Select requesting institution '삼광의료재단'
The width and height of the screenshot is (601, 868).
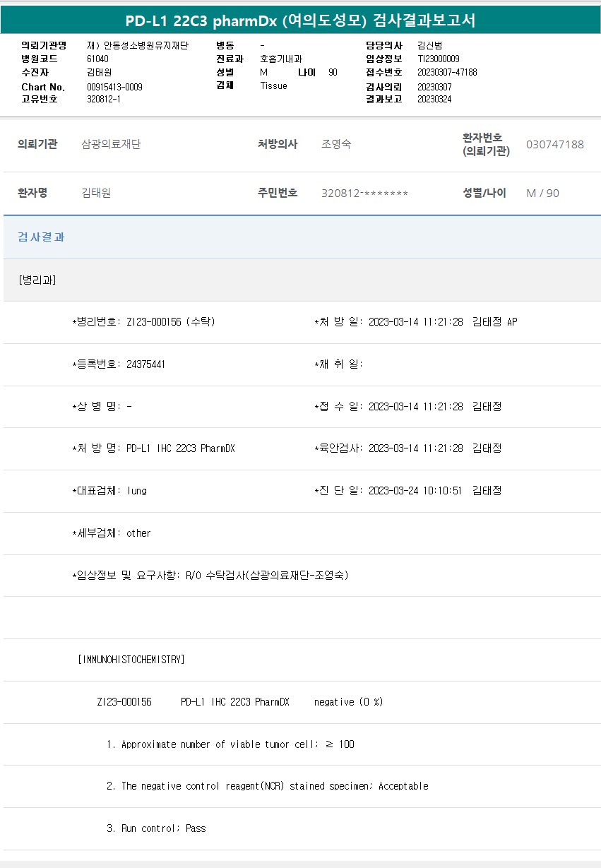pos(111,144)
